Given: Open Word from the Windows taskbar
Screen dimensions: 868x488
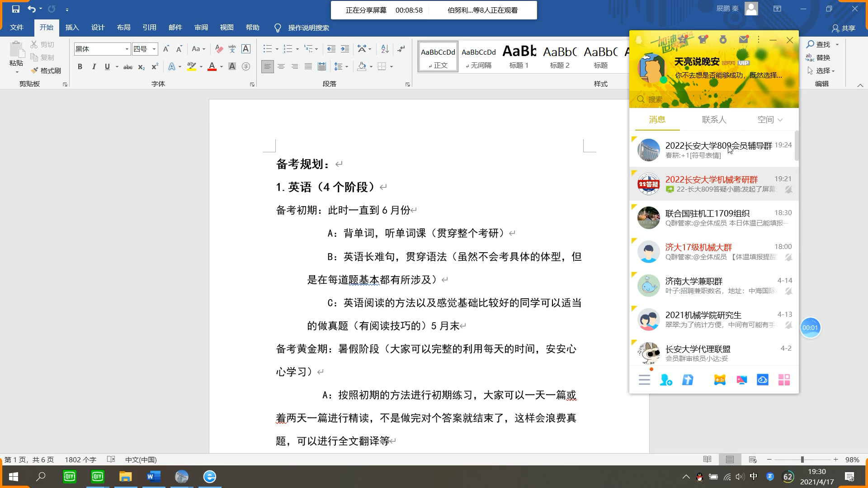Looking at the screenshot, I should [x=154, y=477].
